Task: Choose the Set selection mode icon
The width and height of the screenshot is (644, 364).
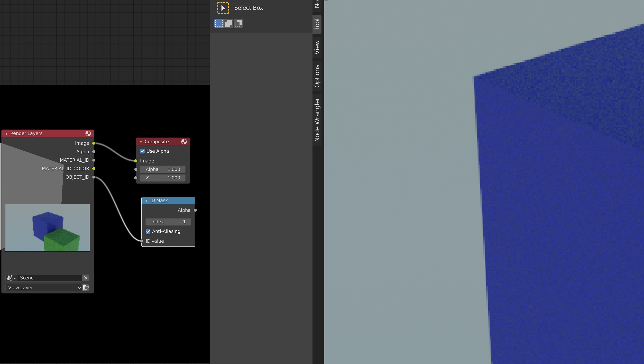Action: 219,23
